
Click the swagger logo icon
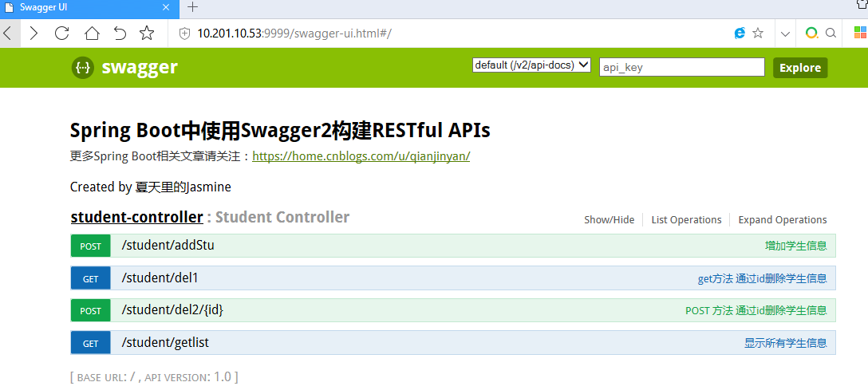(82, 68)
